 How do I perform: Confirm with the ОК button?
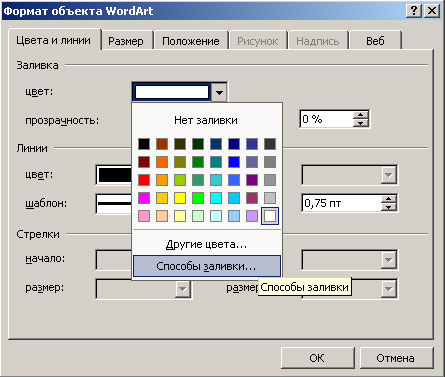(x=317, y=358)
